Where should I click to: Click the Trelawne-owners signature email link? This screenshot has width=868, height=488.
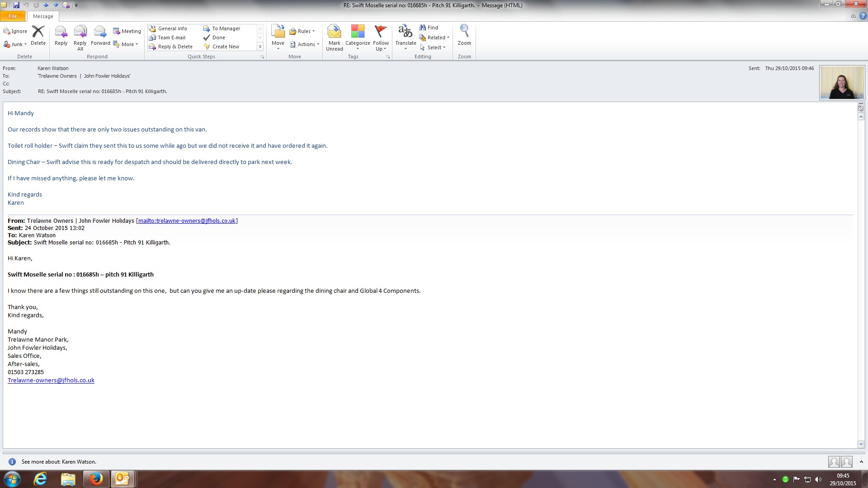pos(51,380)
